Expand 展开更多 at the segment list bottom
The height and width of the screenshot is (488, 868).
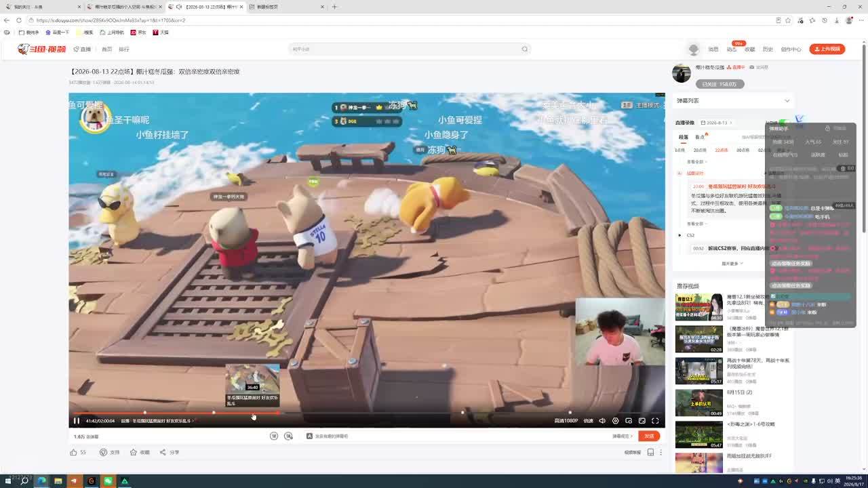[732, 264]
